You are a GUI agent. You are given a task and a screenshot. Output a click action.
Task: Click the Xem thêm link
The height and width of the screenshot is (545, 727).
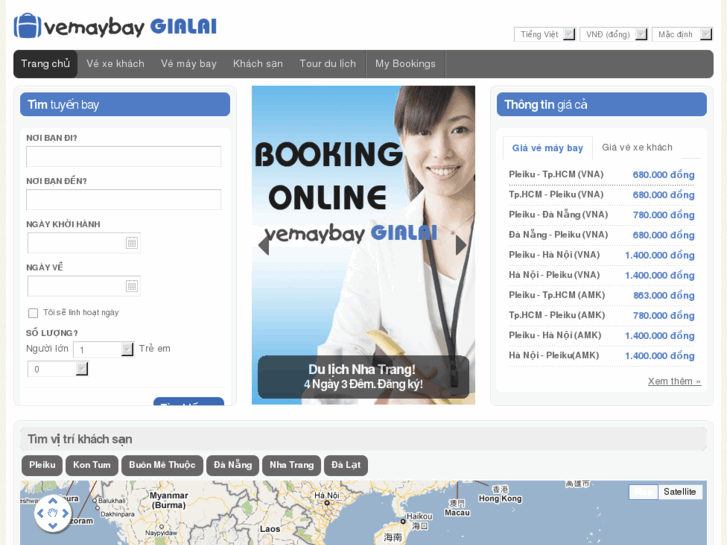click(674, 381)
